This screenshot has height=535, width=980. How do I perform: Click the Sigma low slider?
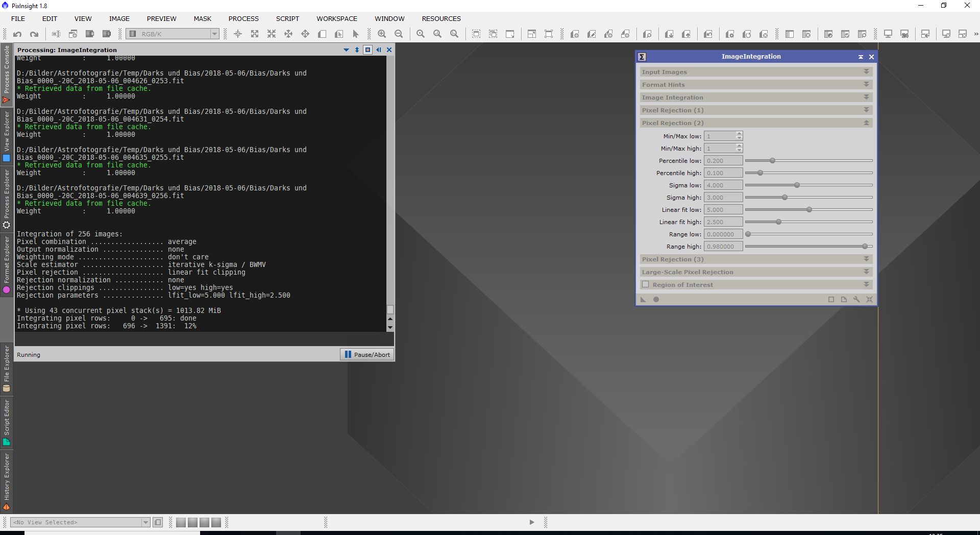(x=808, y=185)
